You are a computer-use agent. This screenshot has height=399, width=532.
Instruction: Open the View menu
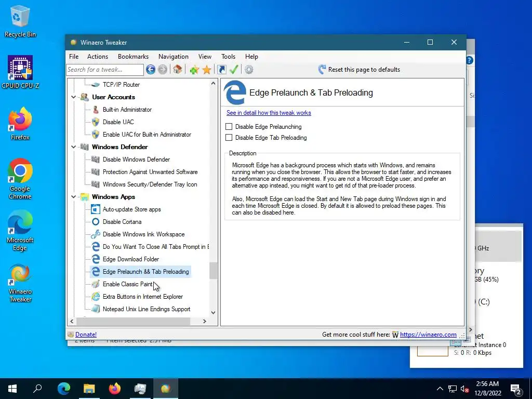click(x=205, y=57)
